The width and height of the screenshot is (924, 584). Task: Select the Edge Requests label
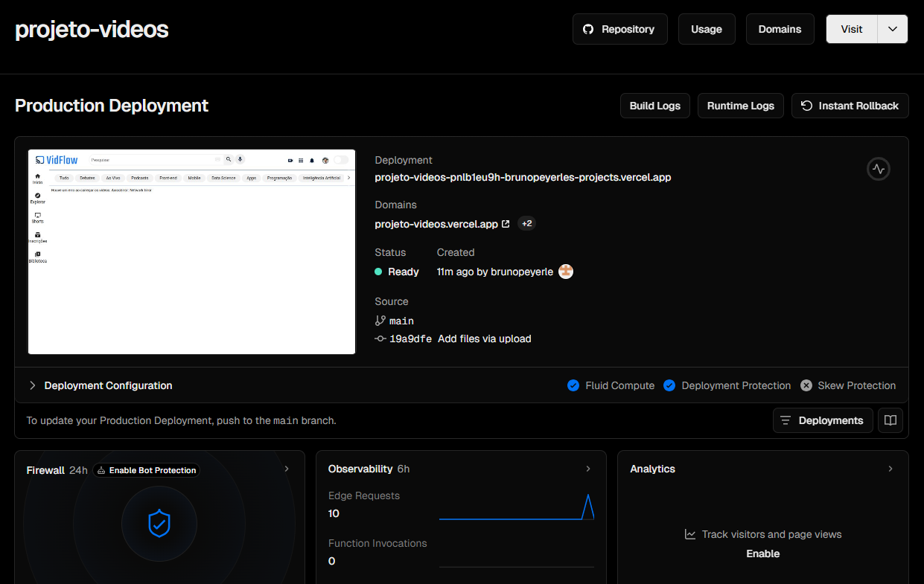tap(364, 495)
